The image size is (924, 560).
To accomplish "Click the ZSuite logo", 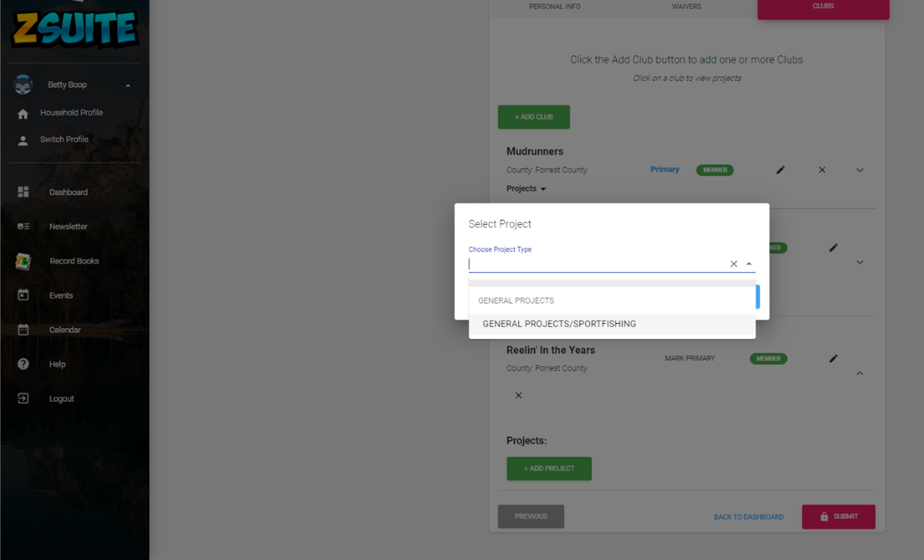I will point(75,28).
